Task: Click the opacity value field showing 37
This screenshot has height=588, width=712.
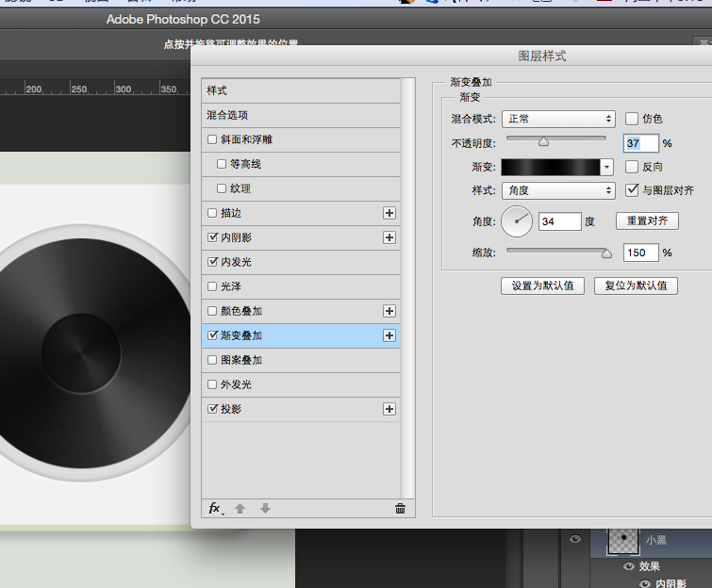Action: pyautogui.click(x=640, y=143)
